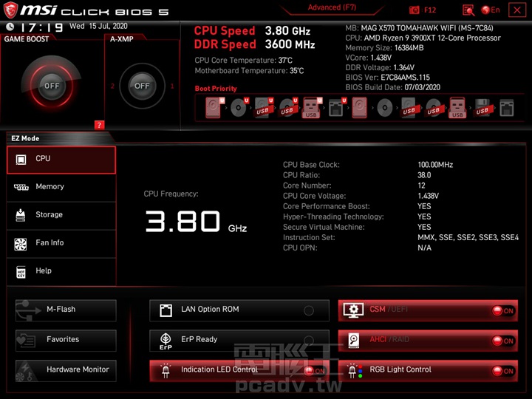Viewport: 532px width, 399px height.
Task: Select the UEFI USB hard disk boot icon
Action: [264, 108]
